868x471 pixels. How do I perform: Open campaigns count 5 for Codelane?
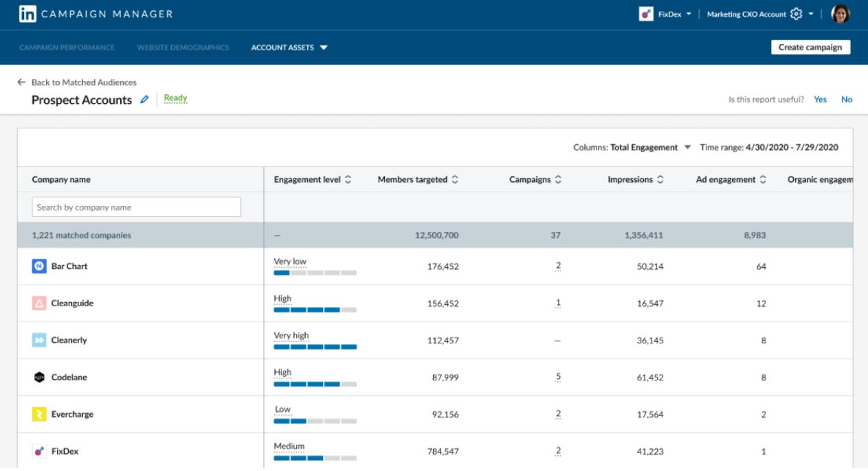click(558, 378)
